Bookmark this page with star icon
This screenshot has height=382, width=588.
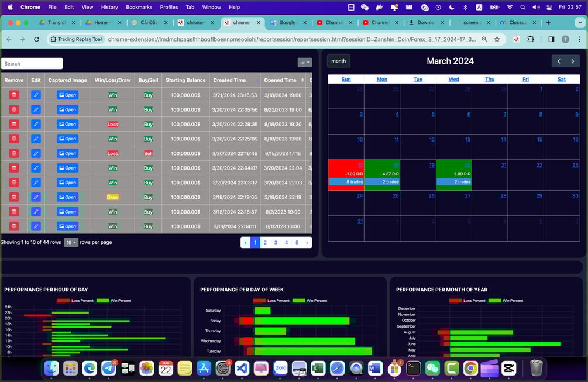[497, 39]
